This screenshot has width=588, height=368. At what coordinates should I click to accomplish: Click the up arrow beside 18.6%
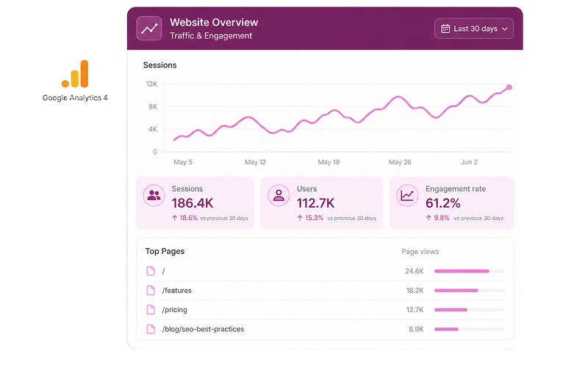[175, 218]
